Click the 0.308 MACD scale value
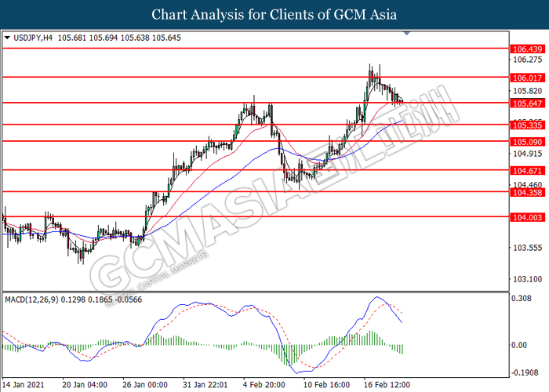The width and height of the screenshot is (549, 392). click(x=522, y=298)
